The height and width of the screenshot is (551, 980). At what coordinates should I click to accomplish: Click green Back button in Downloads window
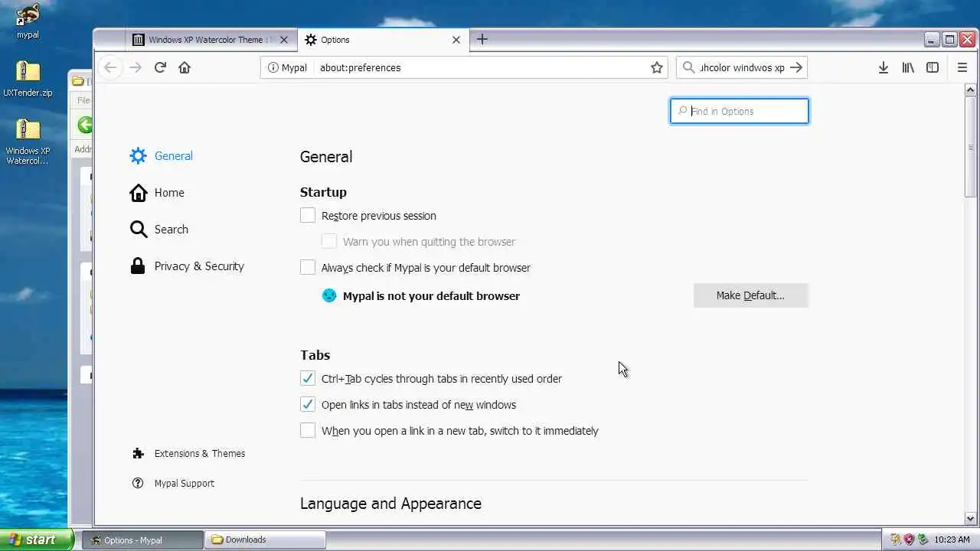[86, 125]
